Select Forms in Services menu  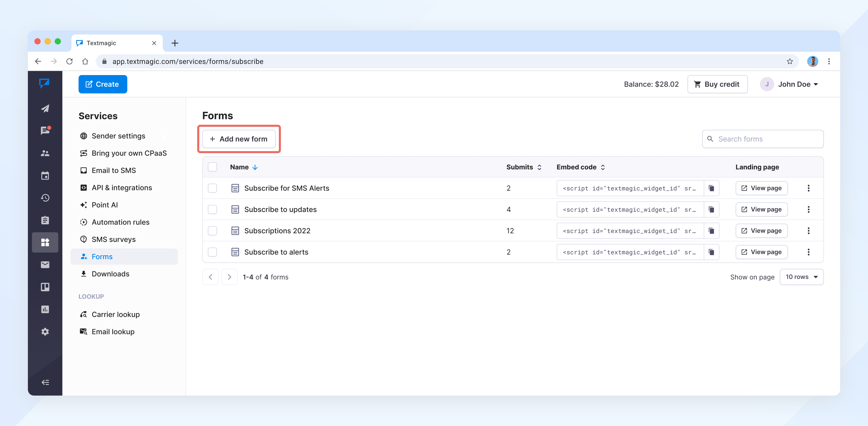(124, 257)
